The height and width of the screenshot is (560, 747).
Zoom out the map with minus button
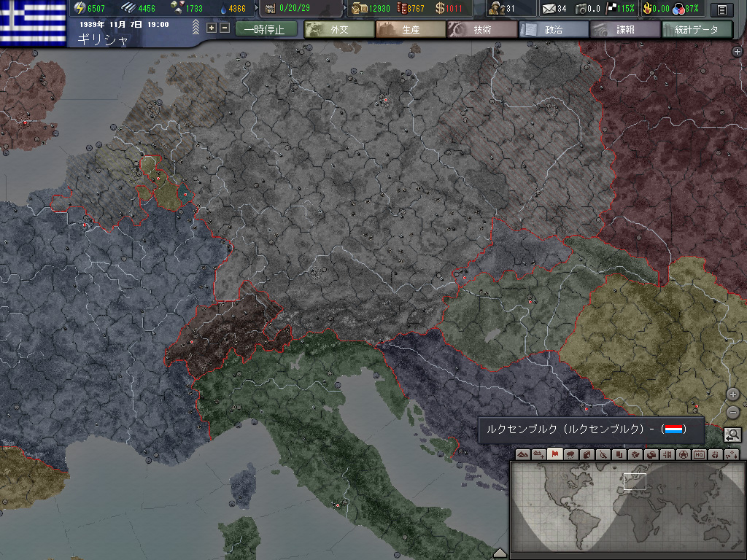tap(732, 411)
